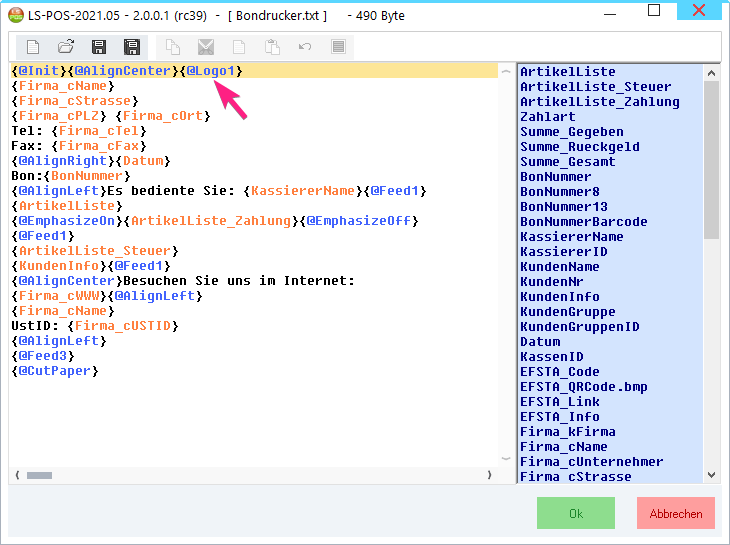This screenshot has height=545, width=730.
Task: Click the editor horizontal scroll left arrow
Action: click(x=17, y=475)
